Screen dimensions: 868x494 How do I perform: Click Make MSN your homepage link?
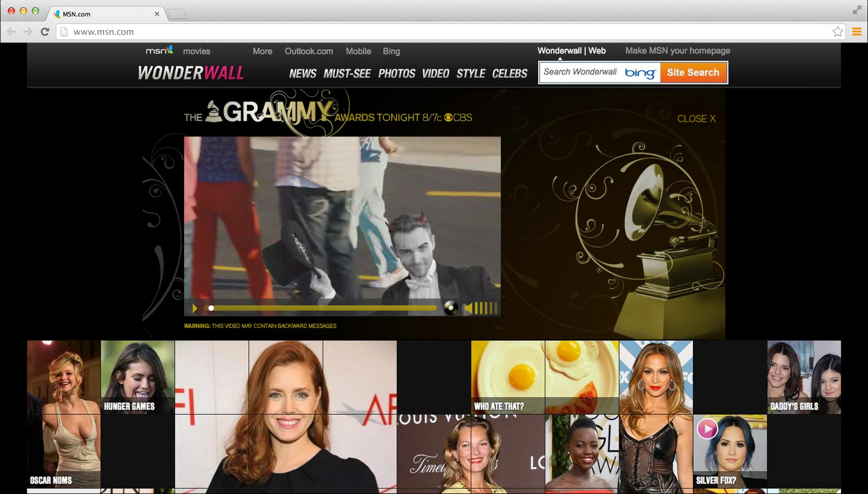pos(677,51)
